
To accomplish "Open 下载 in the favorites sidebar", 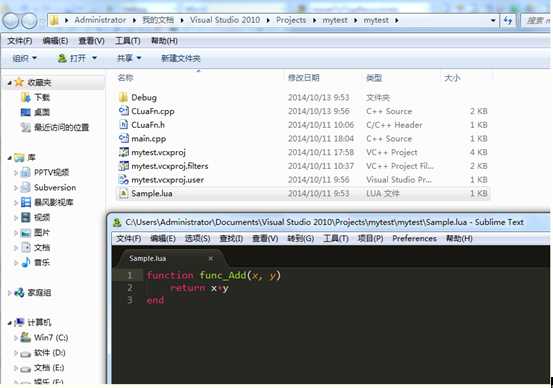I will pyautogui.click(x=42, y=97).
